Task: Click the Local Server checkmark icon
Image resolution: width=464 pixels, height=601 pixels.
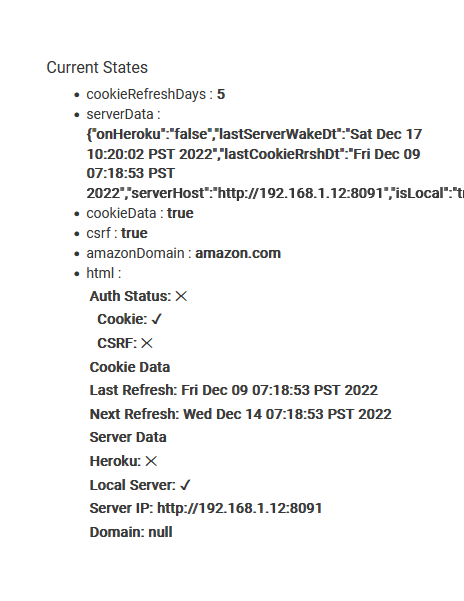Action: (x=185, y=485)
